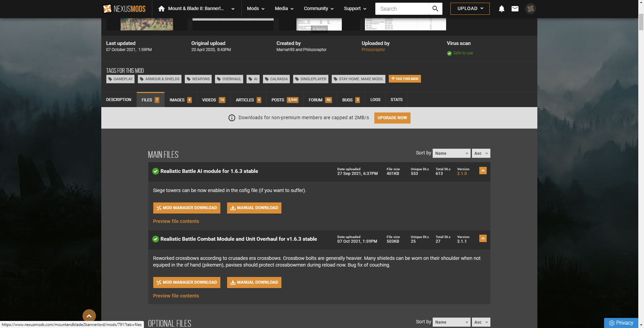Collapse the Realistic Battle AI module file entry

point(483,171)
